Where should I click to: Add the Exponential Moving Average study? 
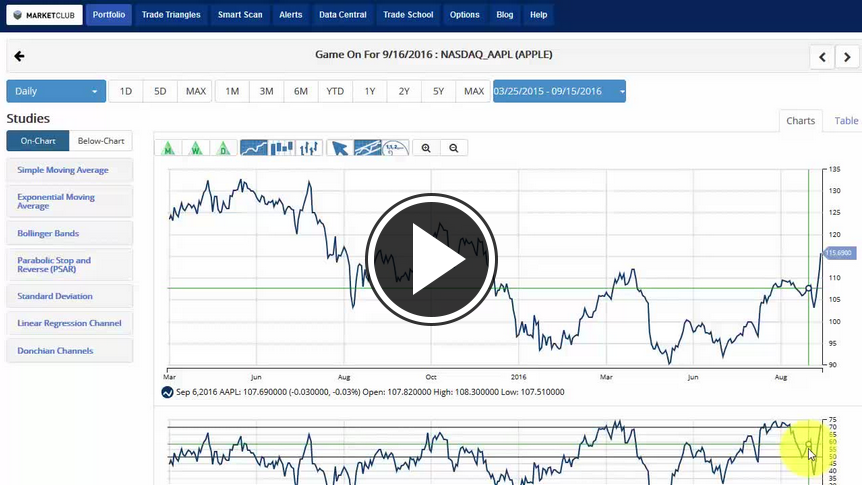coord(69,201)
